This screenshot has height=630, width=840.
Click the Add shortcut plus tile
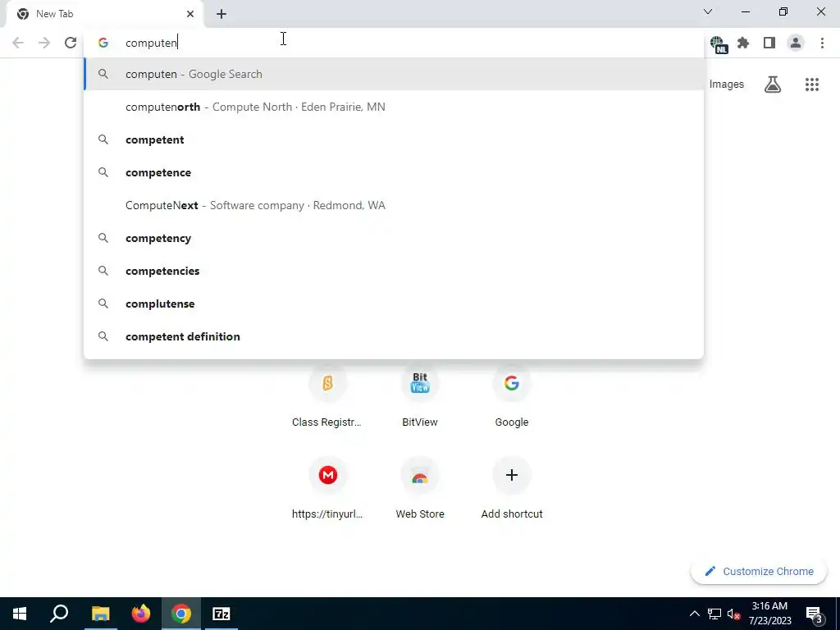[x=512, y=489]
